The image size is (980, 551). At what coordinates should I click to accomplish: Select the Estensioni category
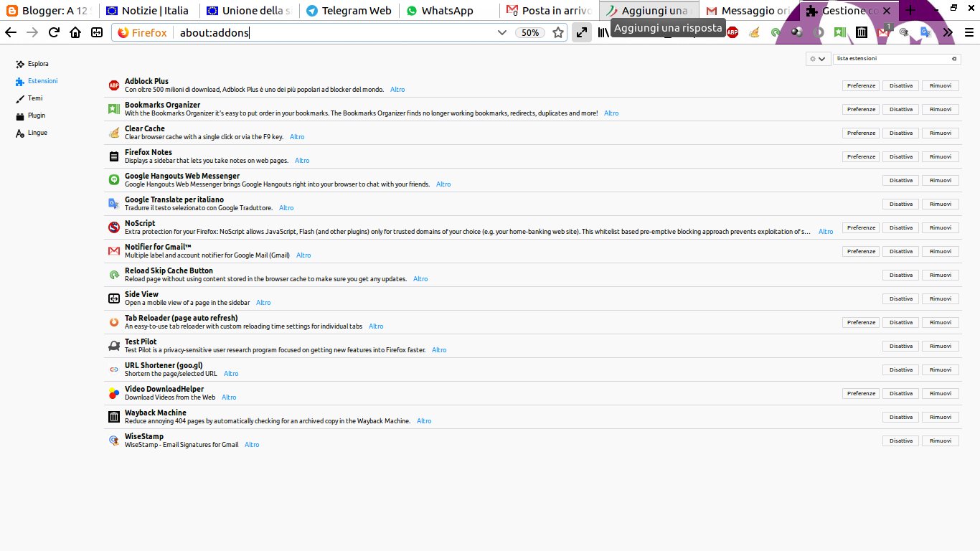tap(37, 81)
